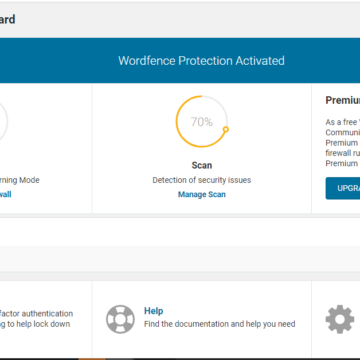This screenshot has width=360, height=360.
Task: Click the lifebuoy Help icon
Action: [120, 319]
